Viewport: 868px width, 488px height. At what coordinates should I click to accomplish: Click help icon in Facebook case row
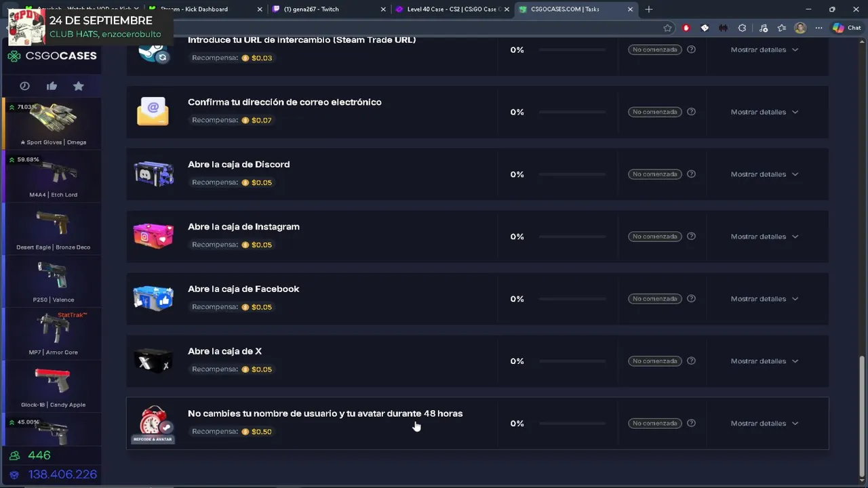[x=691, y=299]
